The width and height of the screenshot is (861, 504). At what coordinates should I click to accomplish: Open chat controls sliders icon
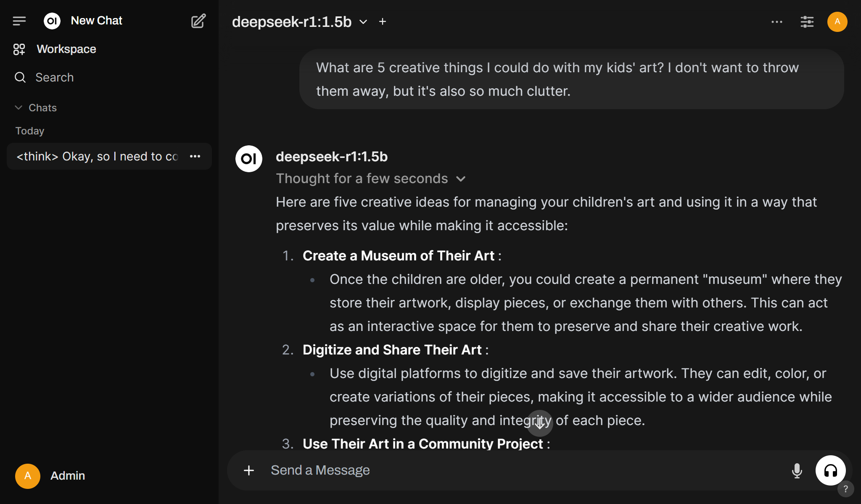pyautogui.click(x=807, y=22)
